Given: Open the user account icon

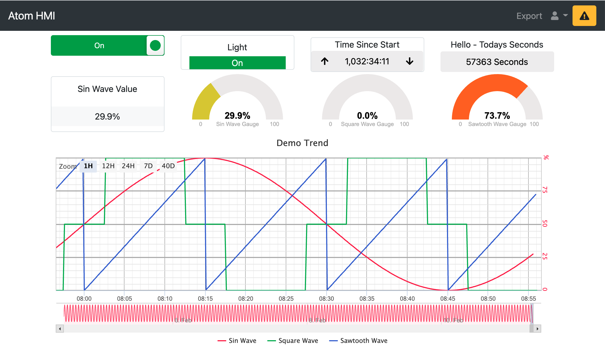Looking at the screenshot, I should click(554, 16).
